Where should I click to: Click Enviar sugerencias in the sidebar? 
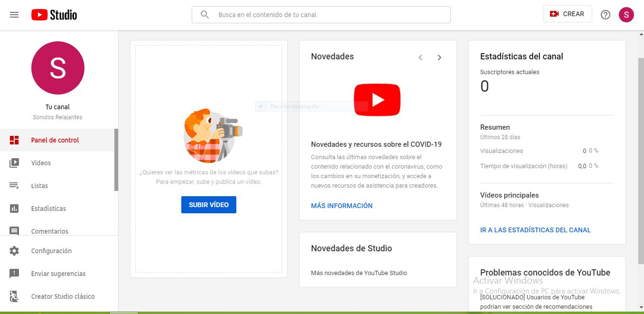click(x=59, y=274)
